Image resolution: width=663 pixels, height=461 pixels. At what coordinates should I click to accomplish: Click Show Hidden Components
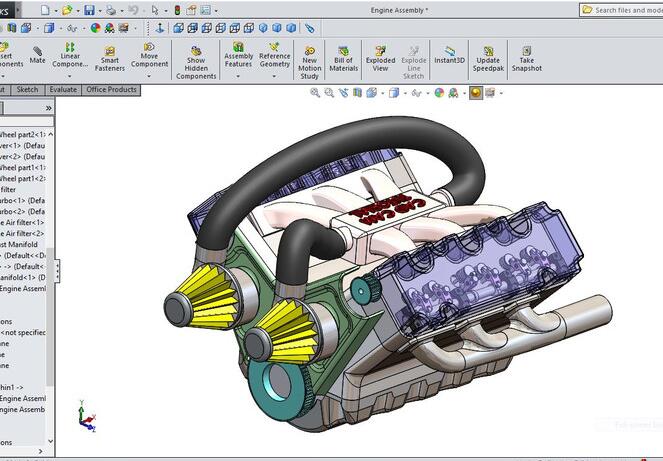pyautogui.click(x=196, y=62)
